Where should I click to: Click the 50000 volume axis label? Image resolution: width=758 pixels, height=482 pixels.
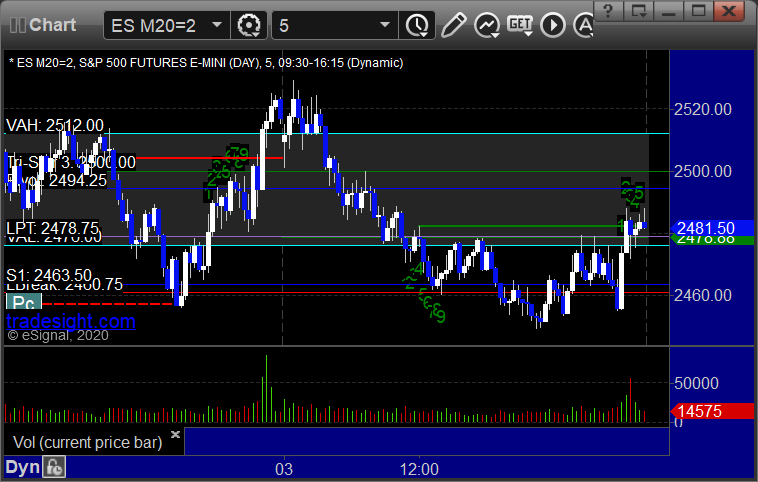pos(696,383)
